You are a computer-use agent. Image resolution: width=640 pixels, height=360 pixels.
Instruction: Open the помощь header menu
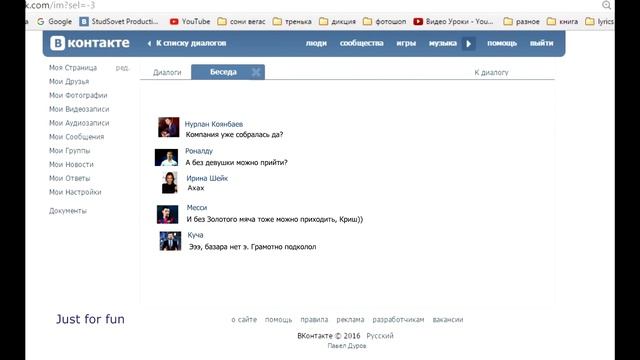point(502,43)
